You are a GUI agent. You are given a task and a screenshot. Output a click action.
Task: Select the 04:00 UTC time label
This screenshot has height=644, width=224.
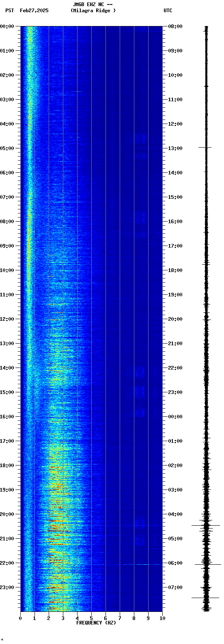click(x=175, y=514)
